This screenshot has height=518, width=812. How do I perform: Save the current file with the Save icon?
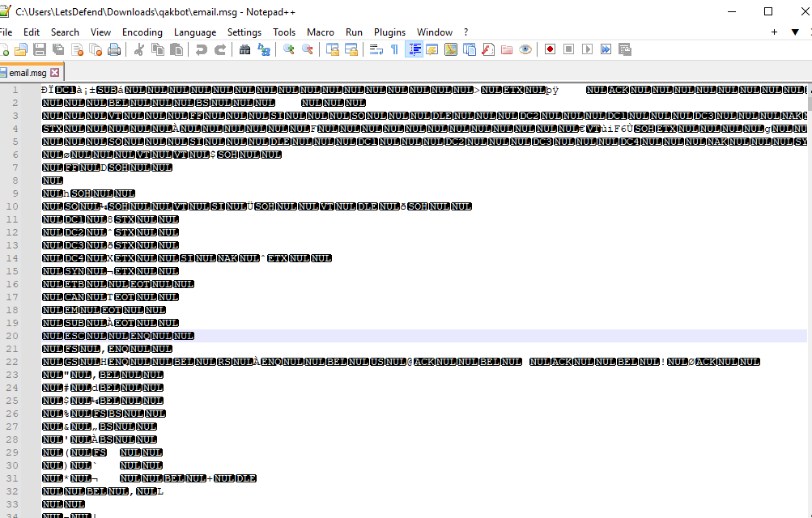coord(40,49)
